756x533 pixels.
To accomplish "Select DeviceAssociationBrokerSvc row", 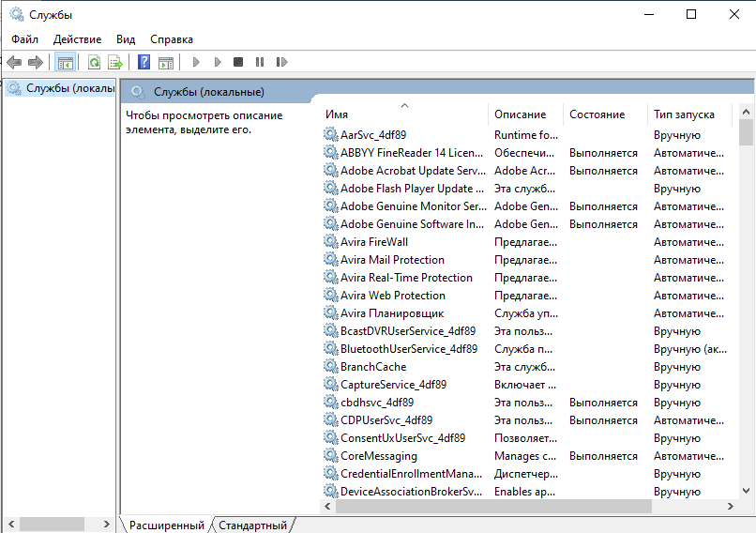I will (x=525, y=492).
